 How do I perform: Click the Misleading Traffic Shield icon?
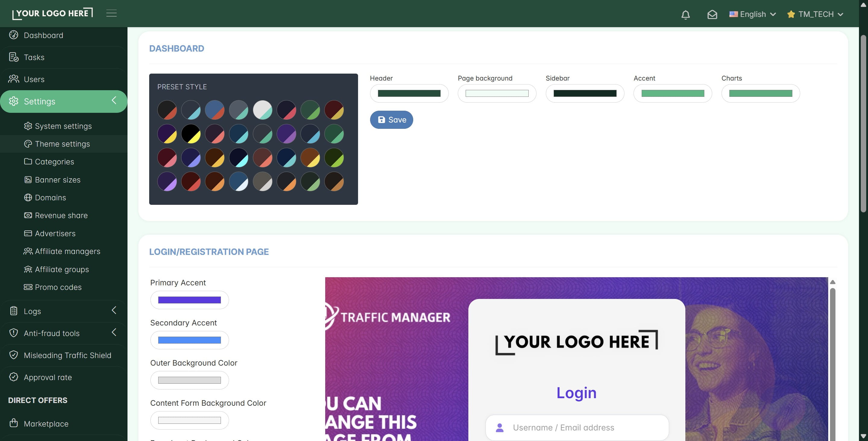(x=14, y=355)
